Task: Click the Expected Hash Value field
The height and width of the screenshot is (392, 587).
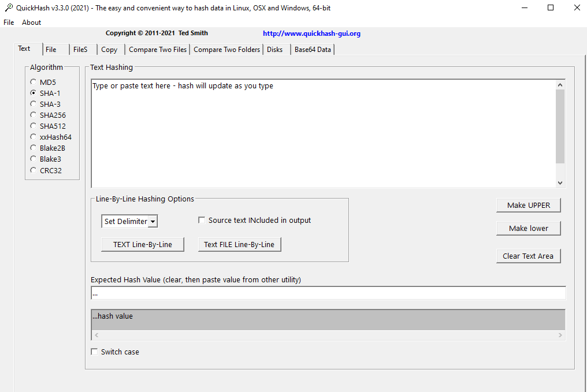Action: (328, 293)
